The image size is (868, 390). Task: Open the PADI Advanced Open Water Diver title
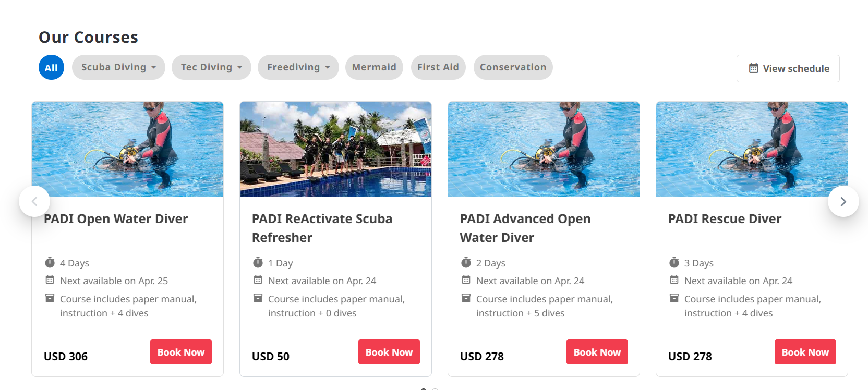coord(525,228)
